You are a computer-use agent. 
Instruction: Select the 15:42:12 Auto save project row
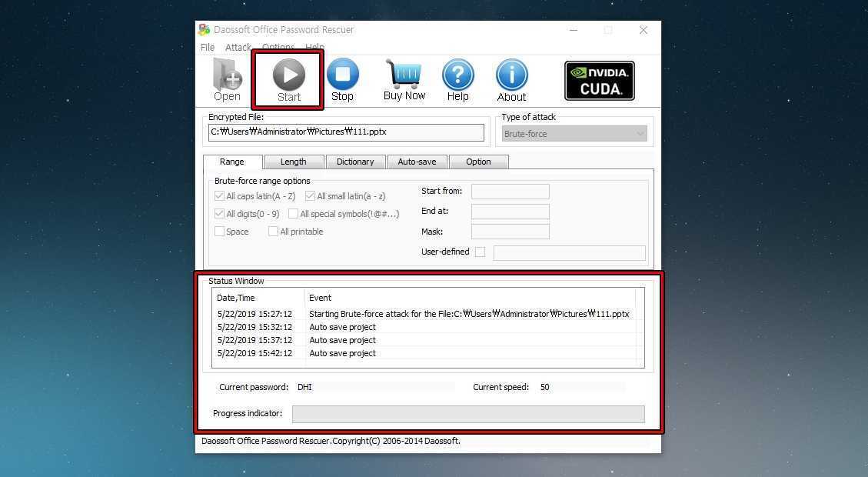[424, 353]
